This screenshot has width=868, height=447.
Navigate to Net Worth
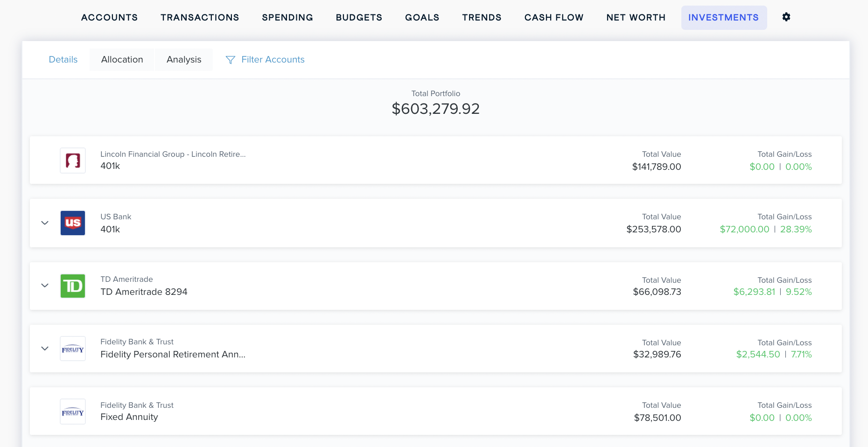tap(636, 18)
